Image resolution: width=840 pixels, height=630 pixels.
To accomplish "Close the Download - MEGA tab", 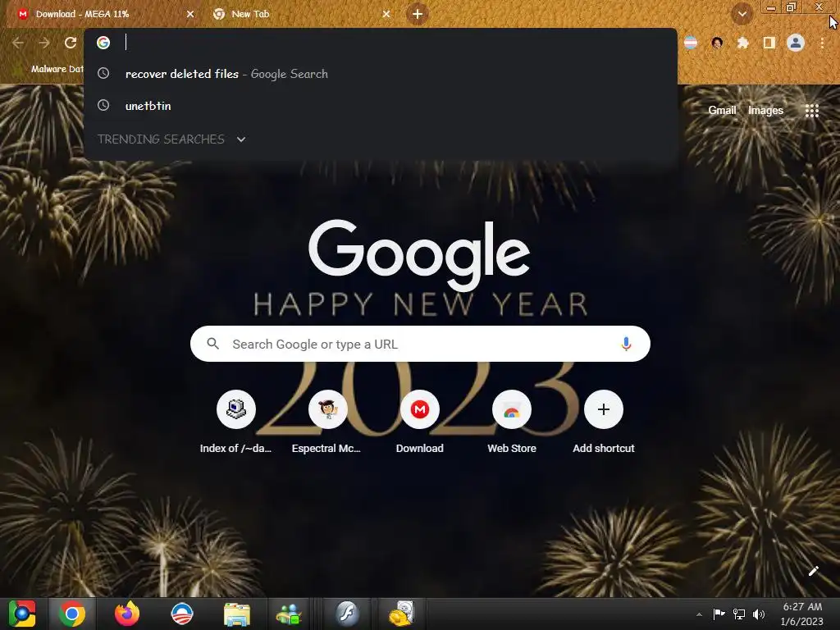I will pos(190,14).
